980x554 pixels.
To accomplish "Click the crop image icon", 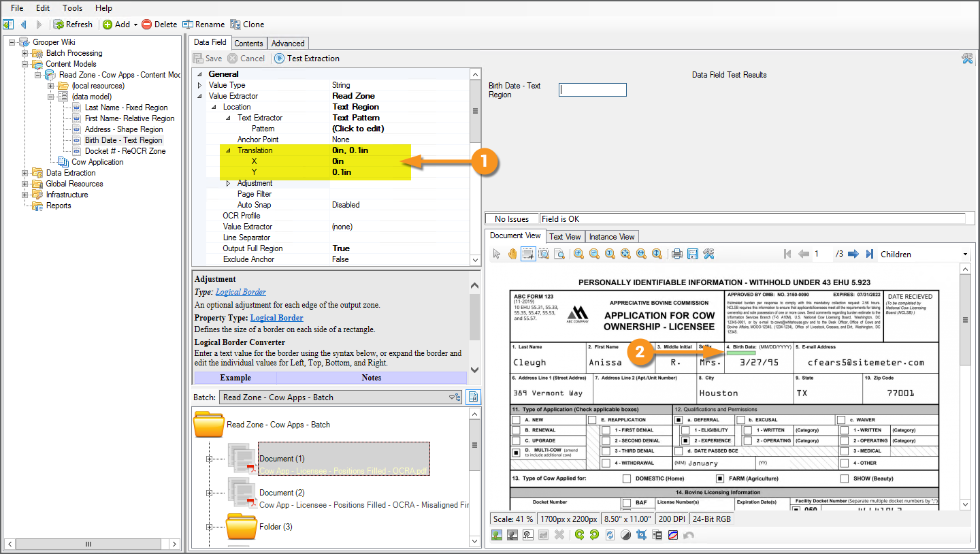I will 641,535.
